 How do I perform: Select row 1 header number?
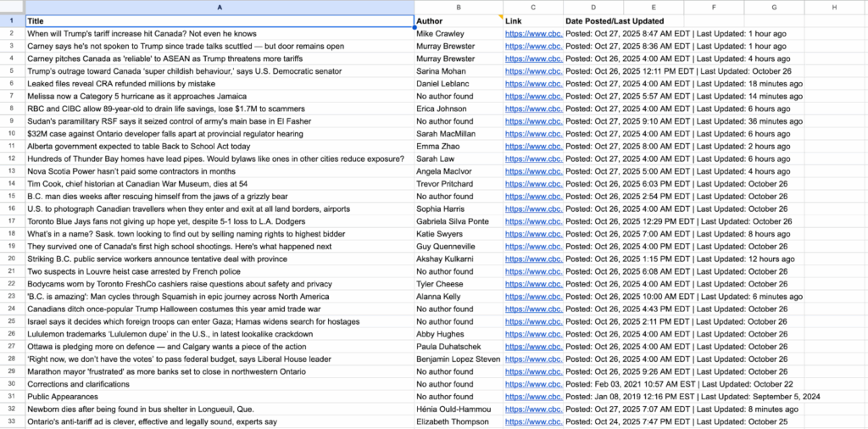point(12,21)
